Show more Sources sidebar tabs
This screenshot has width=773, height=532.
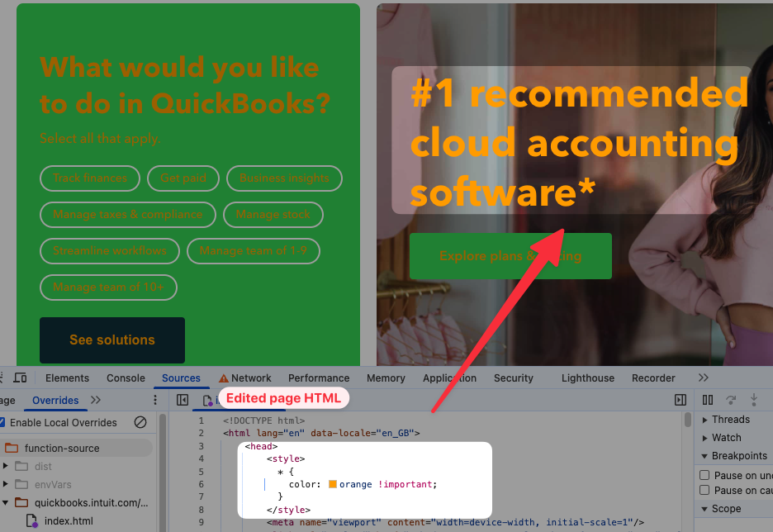click(96, 400)
